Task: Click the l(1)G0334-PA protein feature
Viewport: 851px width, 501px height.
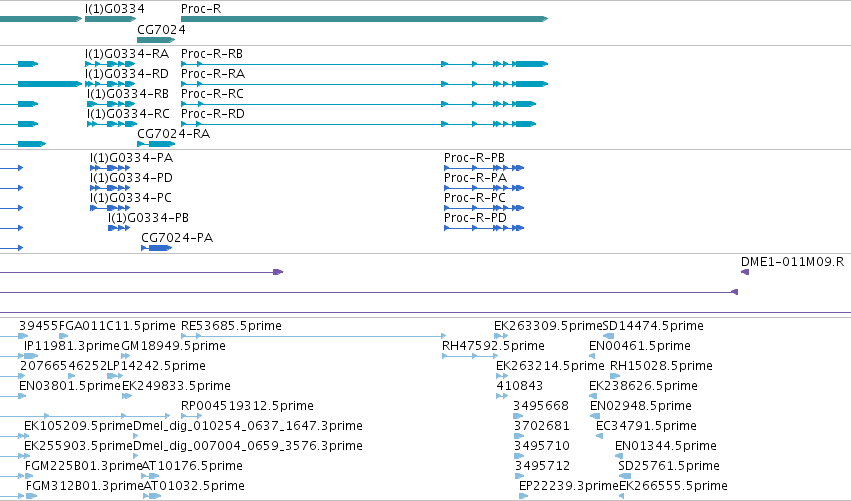Action: [x=110, y=168]
